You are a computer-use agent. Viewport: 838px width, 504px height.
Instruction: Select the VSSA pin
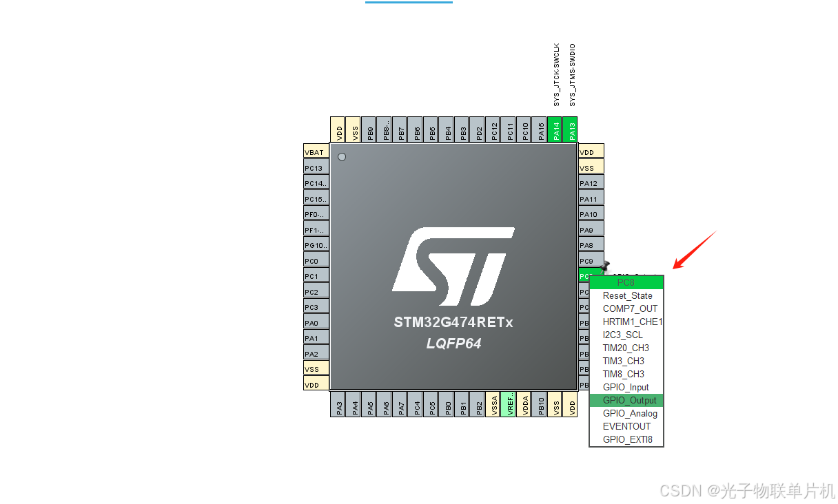tap(493, 404)
